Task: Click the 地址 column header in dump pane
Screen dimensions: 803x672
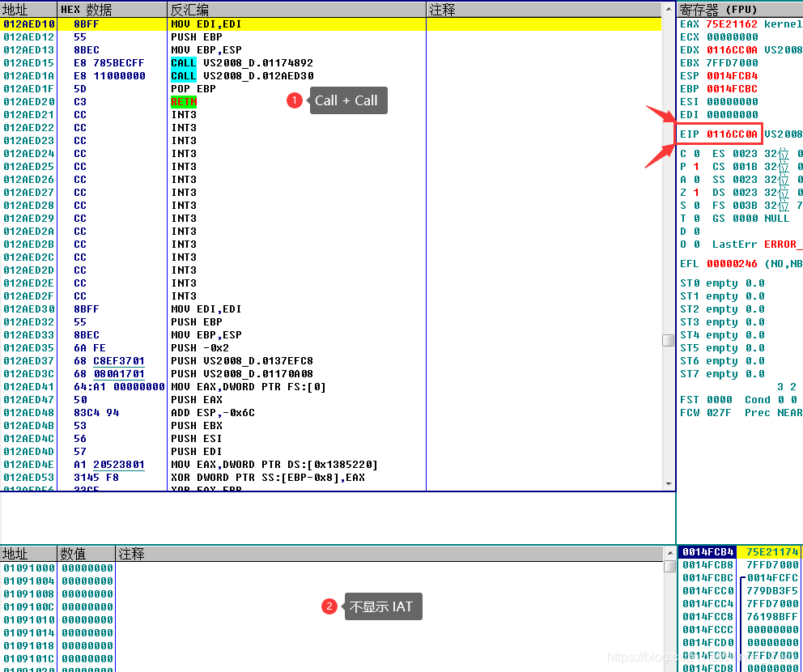Action: coord(28,554)
